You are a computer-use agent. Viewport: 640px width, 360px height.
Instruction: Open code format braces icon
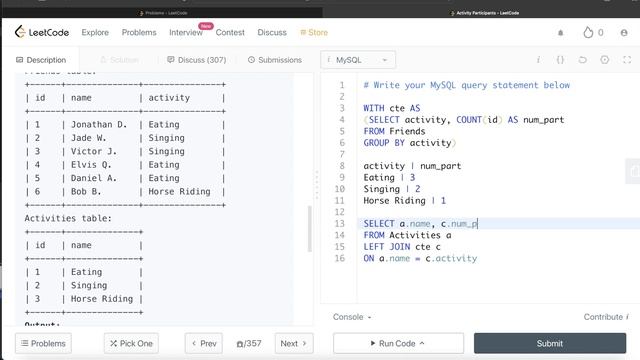560,60
